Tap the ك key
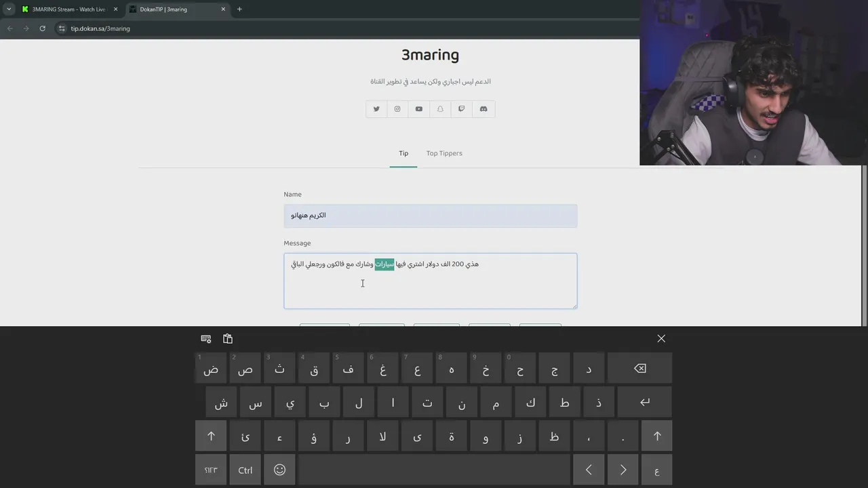This screenshot has height=488, width=868. click(530, 402)
